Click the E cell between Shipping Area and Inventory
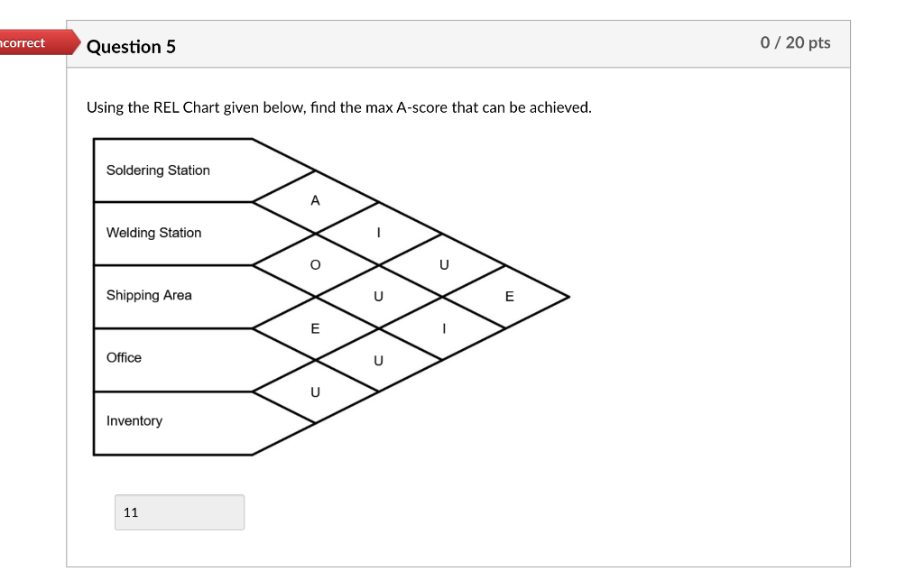 (510, 296)
